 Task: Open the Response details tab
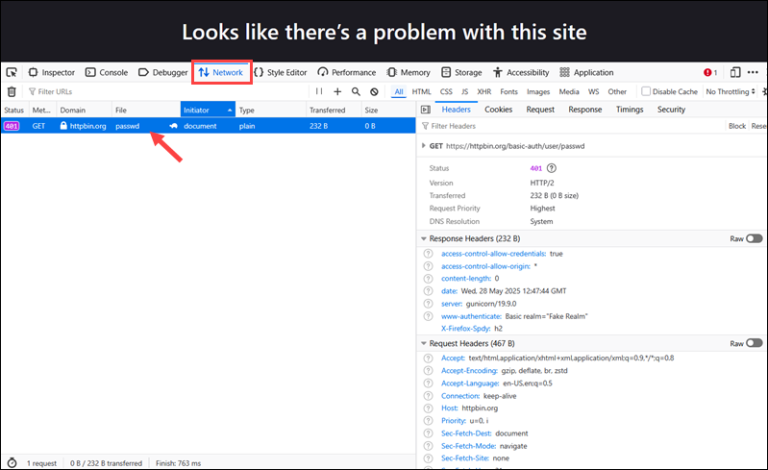[585, 110]
